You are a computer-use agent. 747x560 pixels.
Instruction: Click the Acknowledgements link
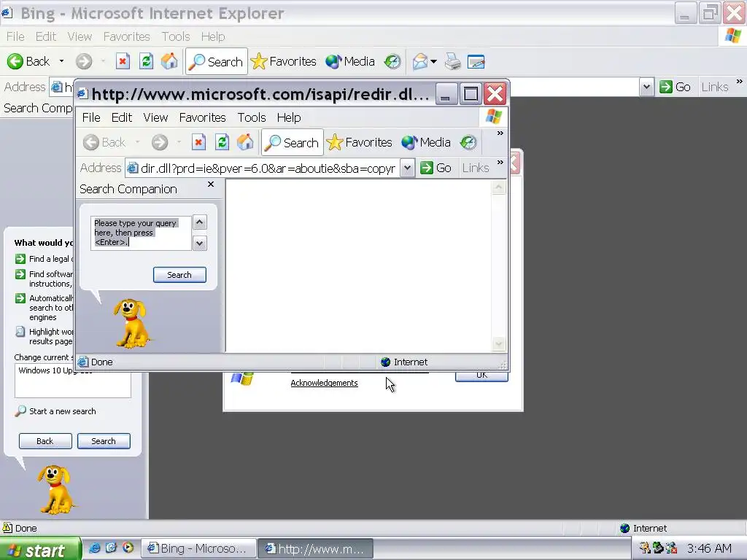click(x=324, y=383)
